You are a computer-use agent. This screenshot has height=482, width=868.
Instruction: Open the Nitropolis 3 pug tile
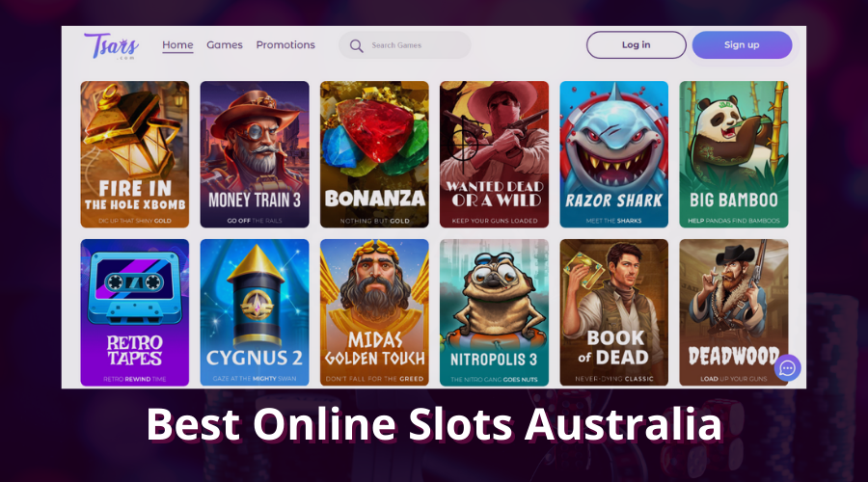point(495,312)
